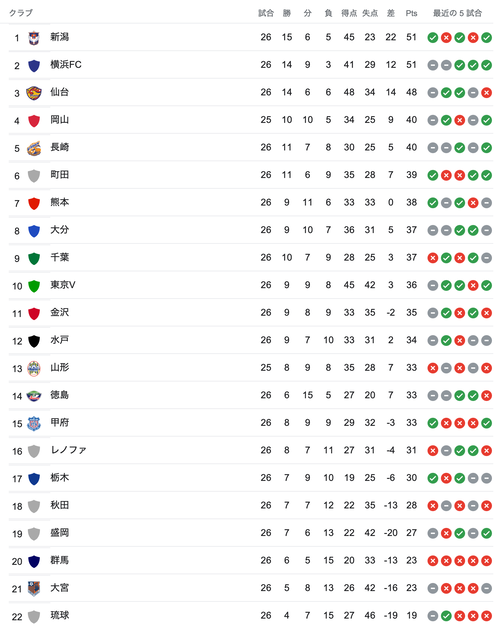Open the 横浜FC team link
Screen dimensions: 500x630
coord(66,65)
